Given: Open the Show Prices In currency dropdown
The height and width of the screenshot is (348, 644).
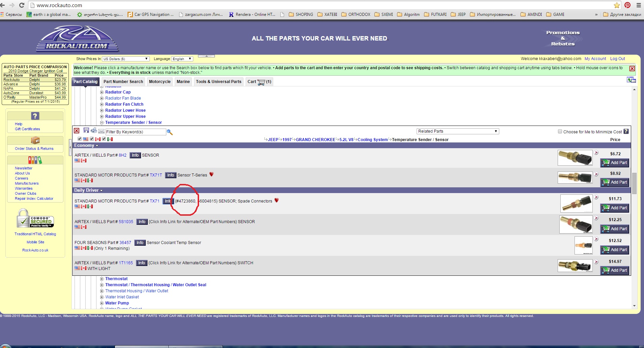Looking at the screenshot, I should (125, 59).
